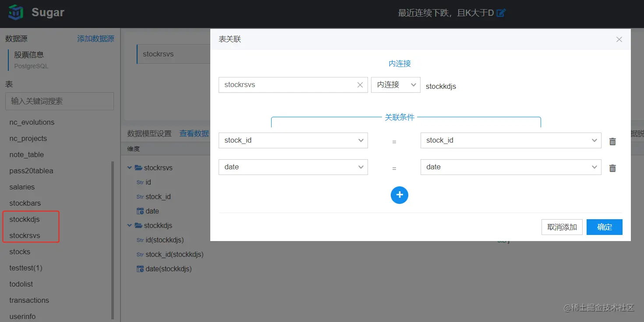This screenshot has height=322, width=644.
Task: Select nc_evolutions table
Action: click(32, 122)
